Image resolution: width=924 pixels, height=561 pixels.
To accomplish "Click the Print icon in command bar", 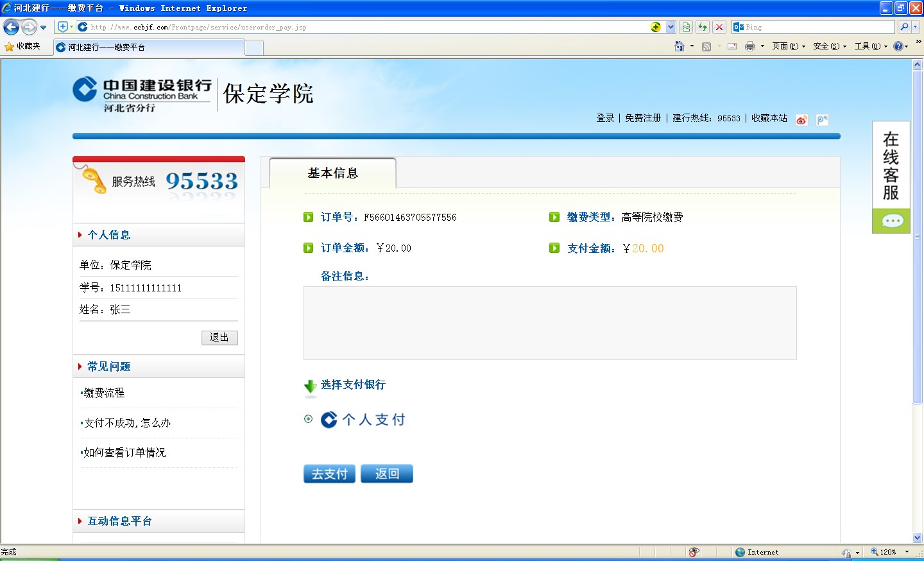I will (749, 46).
